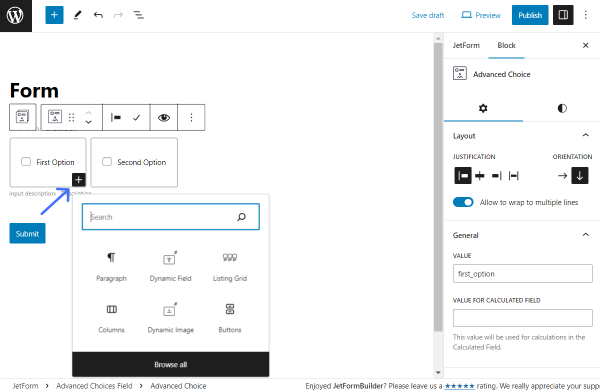The image size is (600, 391).
Task: Insert a Paragraph block
Action: pyautogui.click(x=111, y=266)
